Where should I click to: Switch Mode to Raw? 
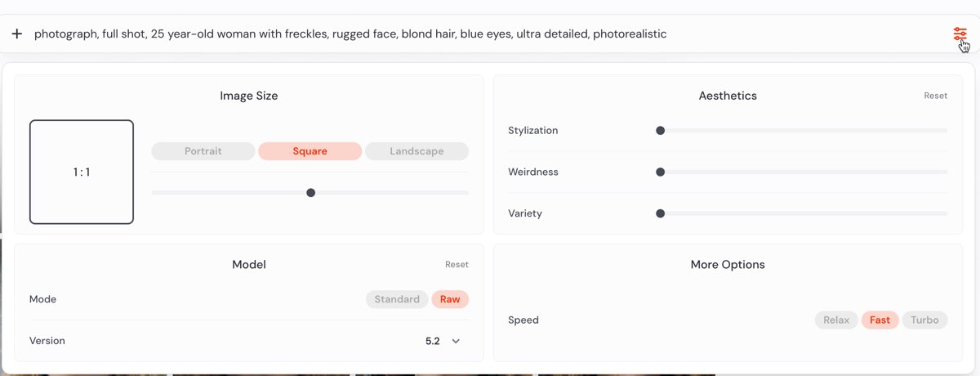[450, 299]
